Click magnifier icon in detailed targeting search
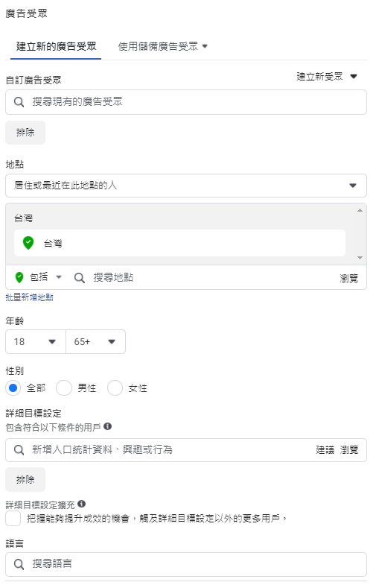Viewport: 376px width, 588px height. click(x=19, y=450)
